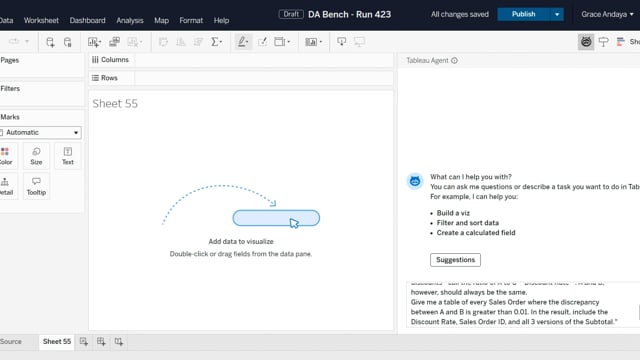Click the 'All changes saved' status text

coord(460,14)
